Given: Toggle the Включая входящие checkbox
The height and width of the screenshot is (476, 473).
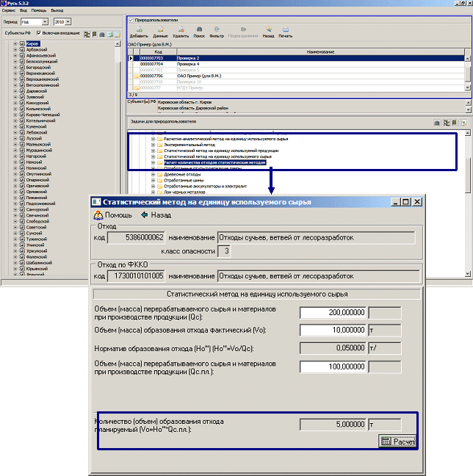Looking at the screenshot, I should 39,33.
